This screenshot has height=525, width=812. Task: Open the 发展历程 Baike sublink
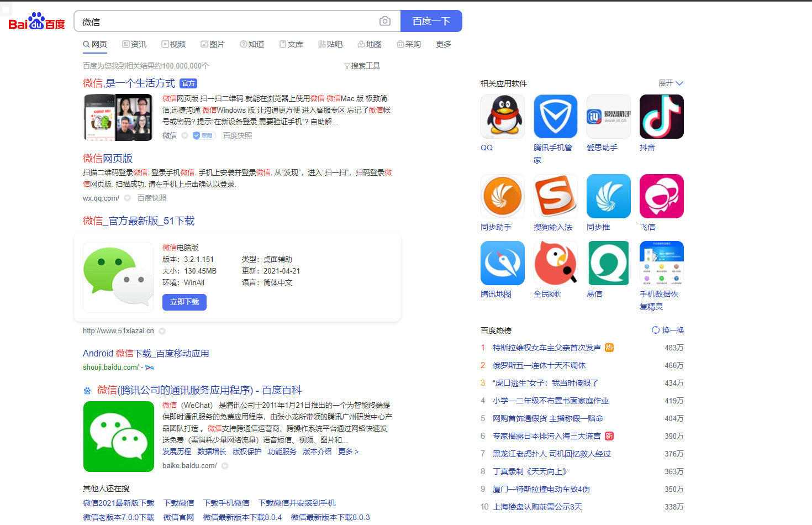[177, 452]
